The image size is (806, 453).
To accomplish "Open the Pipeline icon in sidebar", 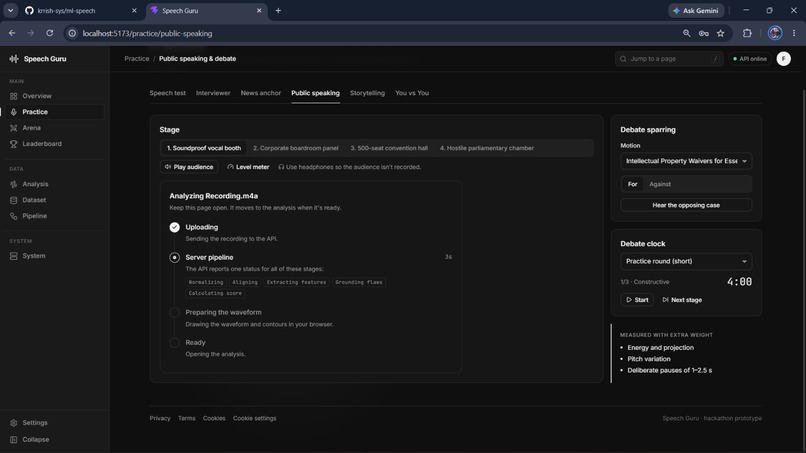I will point(14,216).
